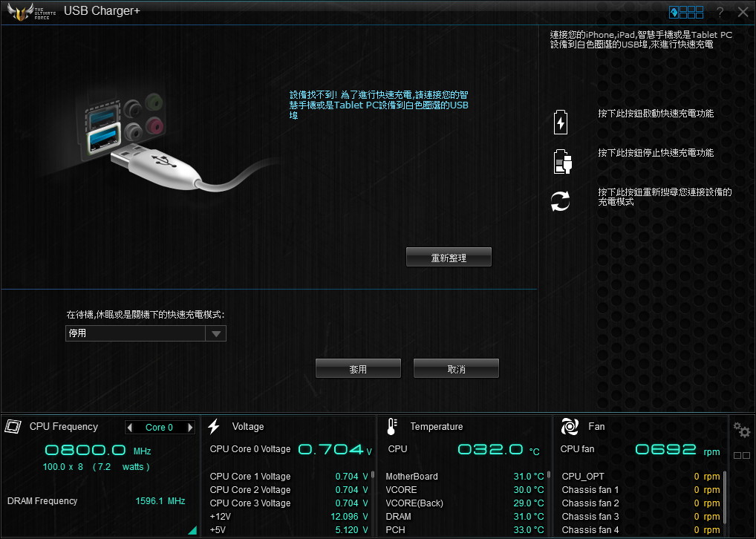Click the re-detect device refresh arrows icon
The width and height of the screenshot is (756, 539).
(x=561, y=200)
